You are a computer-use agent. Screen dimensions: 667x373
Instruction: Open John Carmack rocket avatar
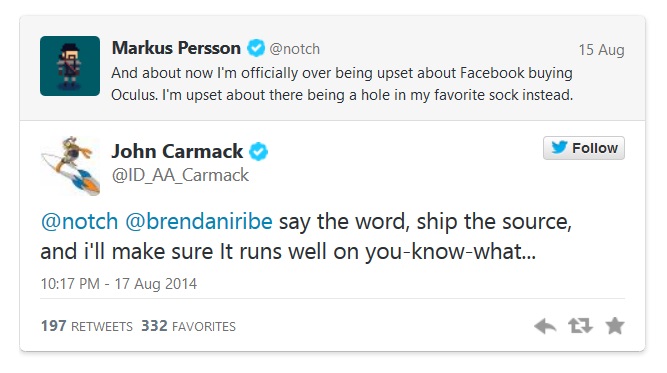[x=70, y=166]
